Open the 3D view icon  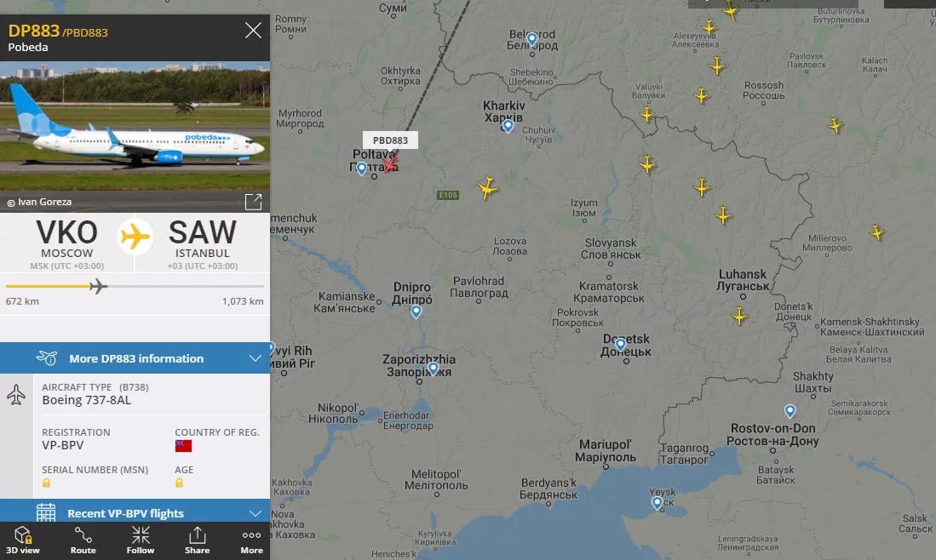[x=23, y=540]
